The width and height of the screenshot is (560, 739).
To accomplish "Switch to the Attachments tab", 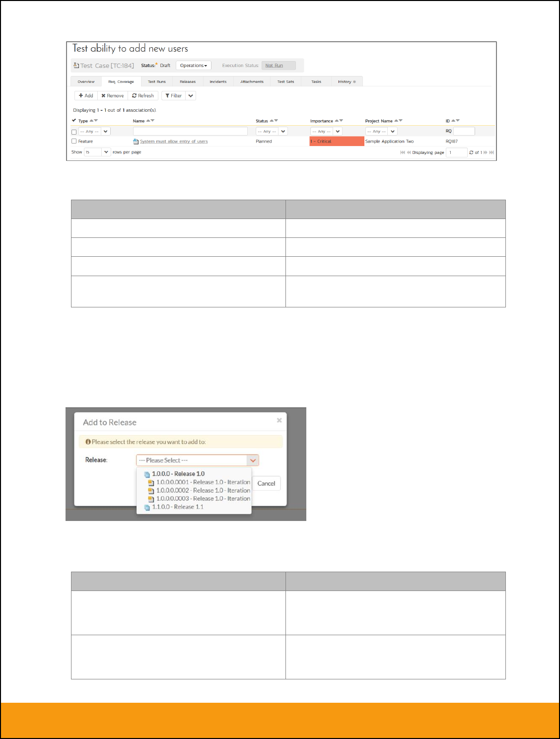I will click(x=252, y=81).
